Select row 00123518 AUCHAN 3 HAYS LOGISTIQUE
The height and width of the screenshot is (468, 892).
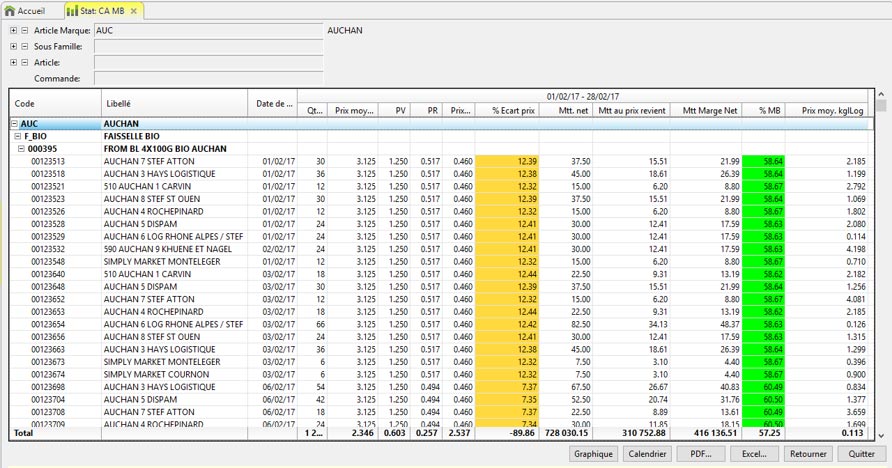tap(441, 174)
